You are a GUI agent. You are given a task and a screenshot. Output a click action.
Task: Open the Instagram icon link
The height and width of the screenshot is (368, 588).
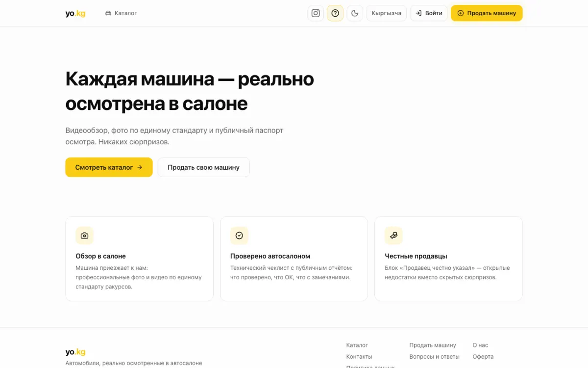(x=316, y=13)
